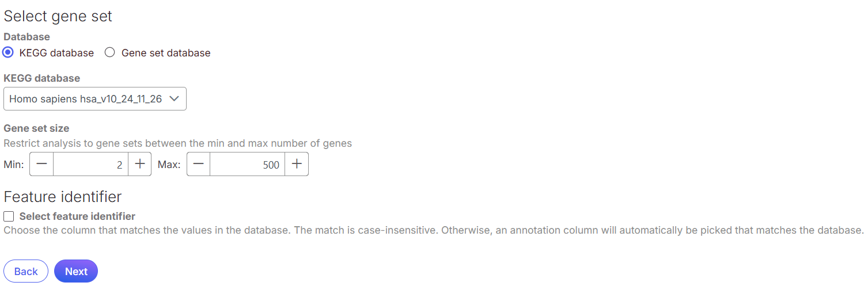Click the "Gene set size" label
Screen dimensions: 868x286
point(36,128)
